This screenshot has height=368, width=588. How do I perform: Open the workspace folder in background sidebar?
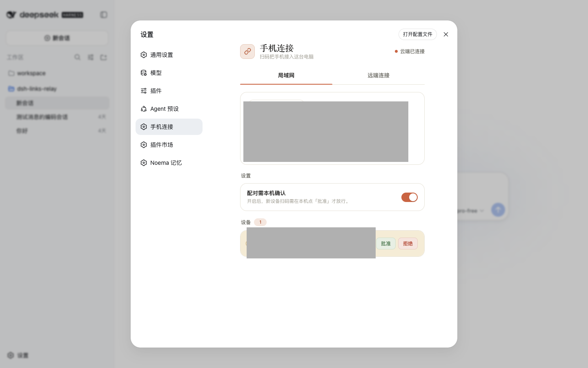[x=57, y=73]
